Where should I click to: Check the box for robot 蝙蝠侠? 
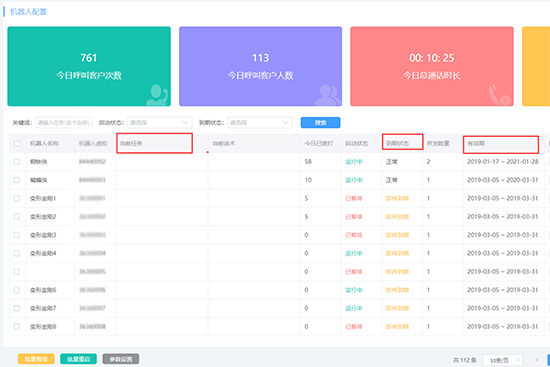(16, 180)
